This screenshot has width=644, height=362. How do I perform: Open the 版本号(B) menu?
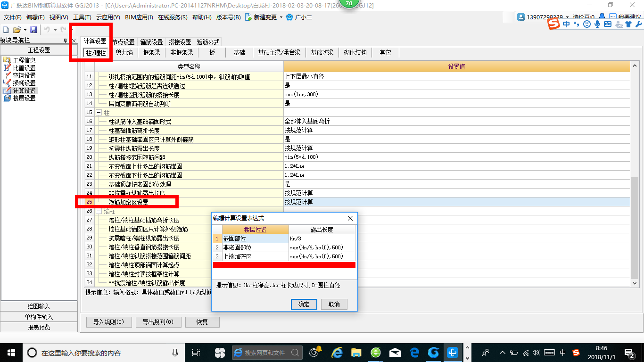tap(228, 17)
